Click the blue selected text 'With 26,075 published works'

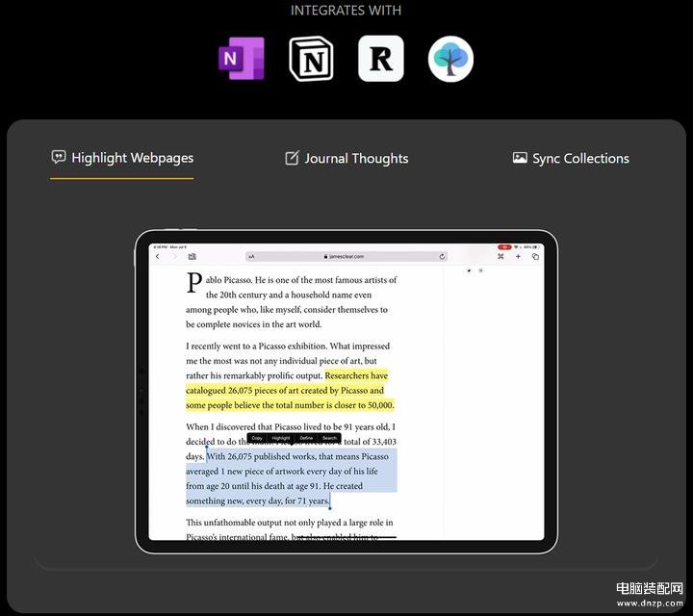(x=261, y=456)
